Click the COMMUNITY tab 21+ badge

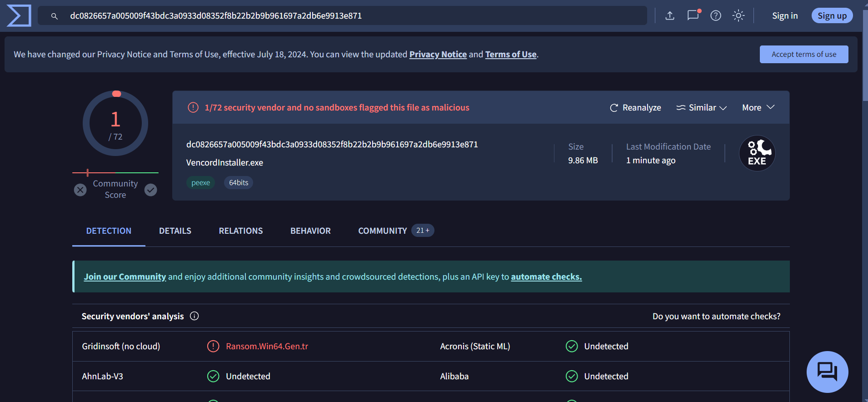(423, 231)
